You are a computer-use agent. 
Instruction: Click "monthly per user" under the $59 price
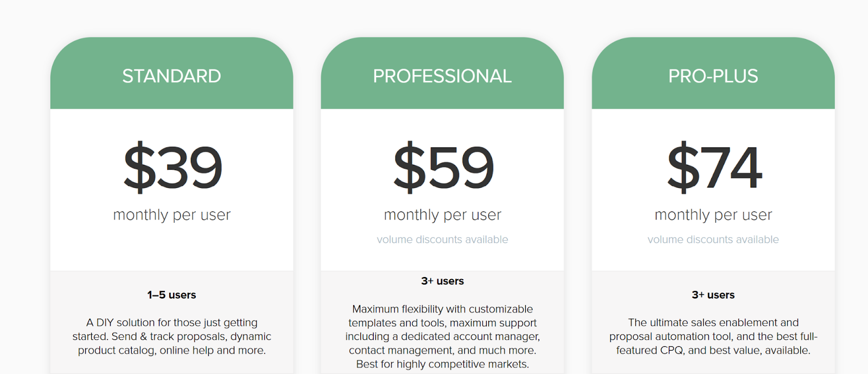[x=442, y=215]
